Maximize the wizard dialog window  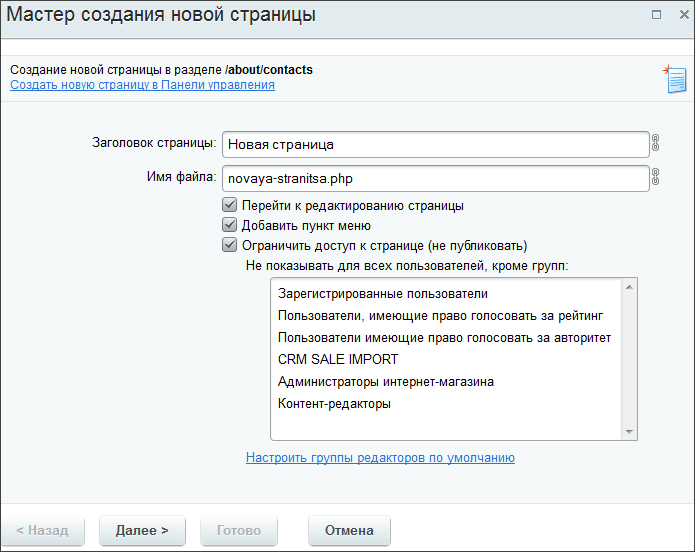656,15
